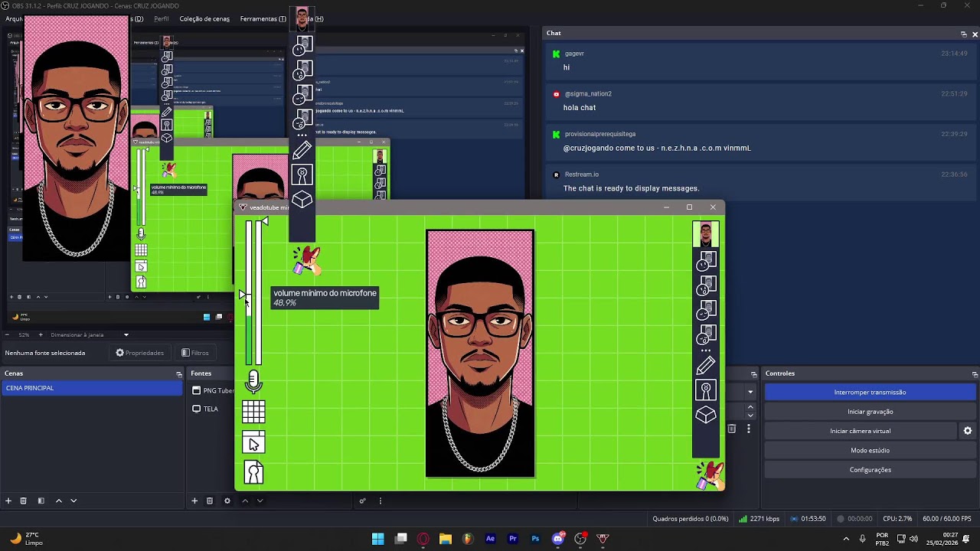
Task: Open Filtros for the selected source
Action: click(x=194, y=353)
